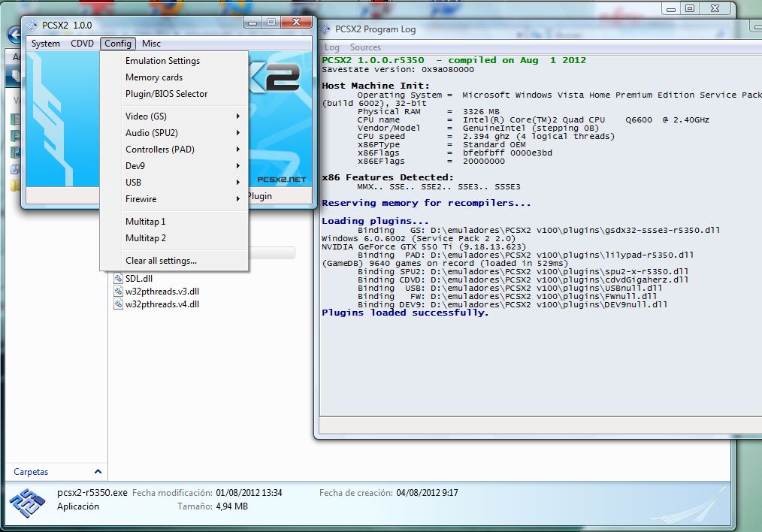Click the pcsx2-r5350.exe application icon
The height and width of the screenshot is (532, 762).
coord(27,503)
